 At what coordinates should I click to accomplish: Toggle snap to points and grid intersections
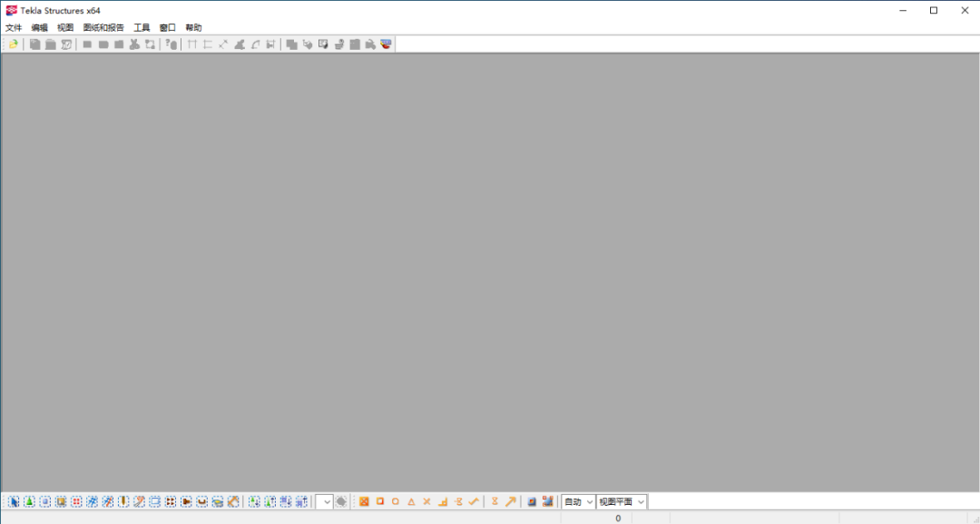[x=365, y=501]
